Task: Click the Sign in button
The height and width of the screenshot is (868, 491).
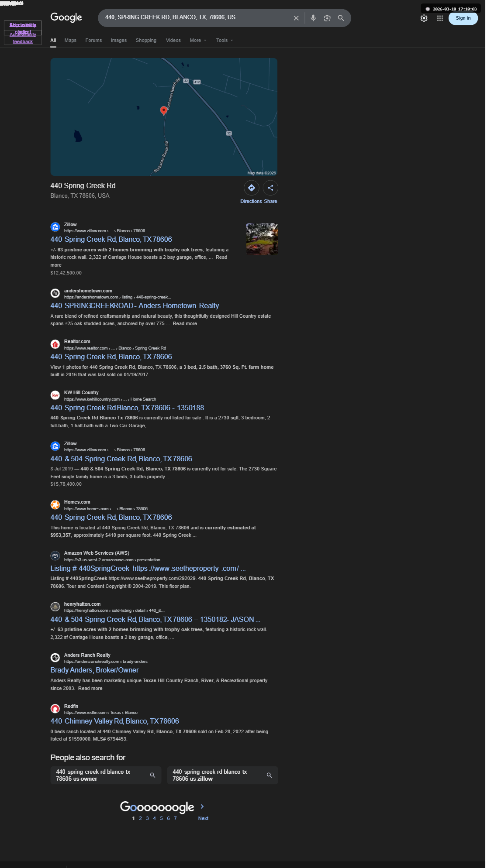Action: 463,18
